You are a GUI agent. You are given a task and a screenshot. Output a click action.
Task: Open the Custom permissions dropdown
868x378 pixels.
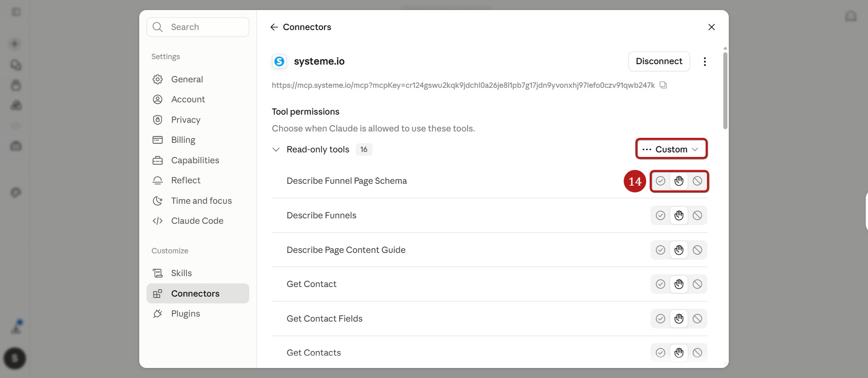click(671, 149)
